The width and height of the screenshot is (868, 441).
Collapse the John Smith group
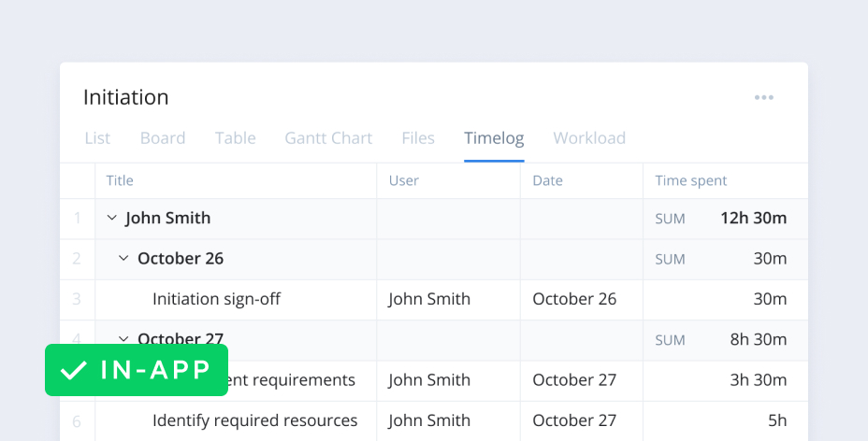coord(111,219)
